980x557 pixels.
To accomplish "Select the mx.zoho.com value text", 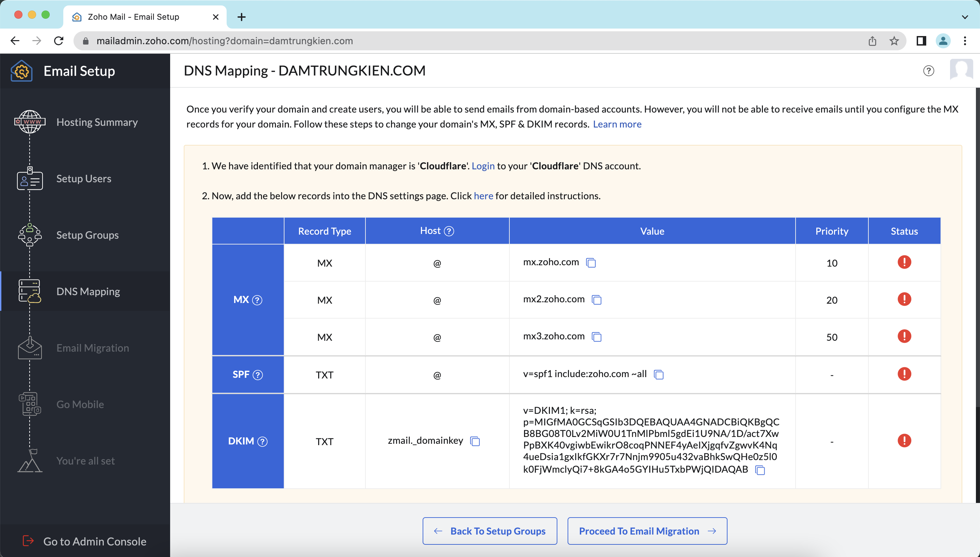I will tap(551, 262).
